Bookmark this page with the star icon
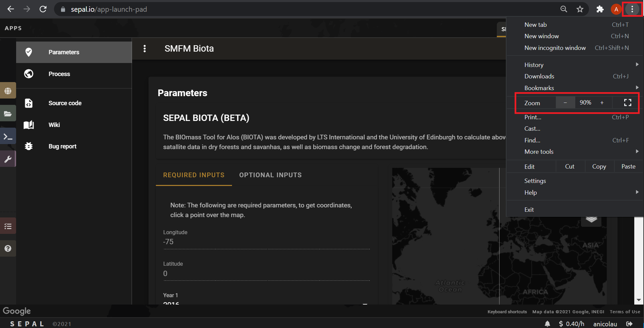This screenshot has height=328, width=644. click(580, 9)
